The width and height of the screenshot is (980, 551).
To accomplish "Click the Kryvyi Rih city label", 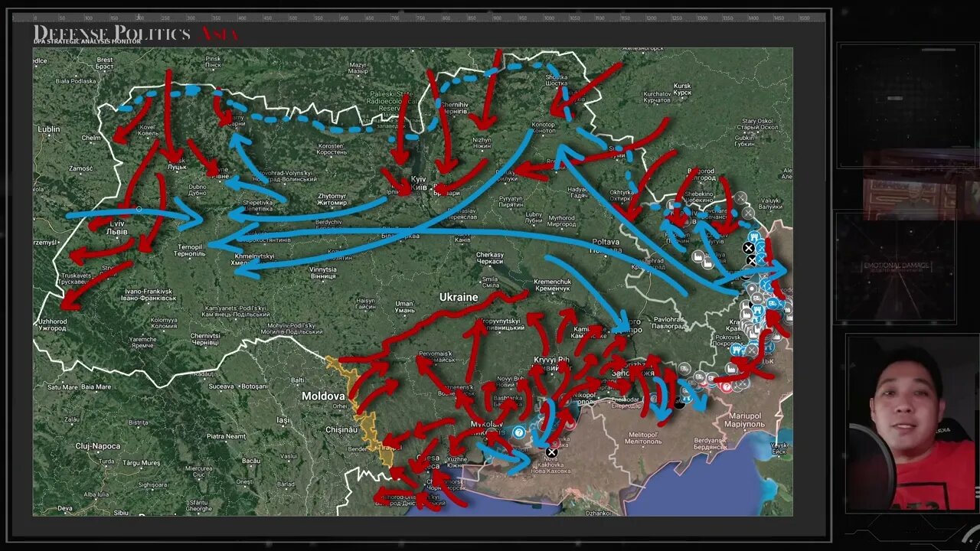I will (x=551, y=364).
